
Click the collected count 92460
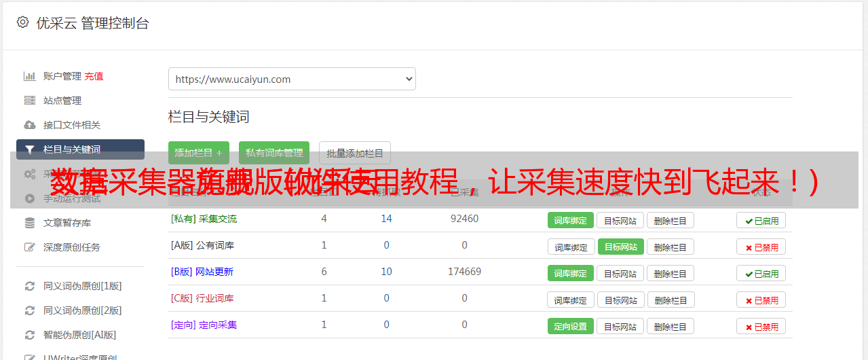464,219
